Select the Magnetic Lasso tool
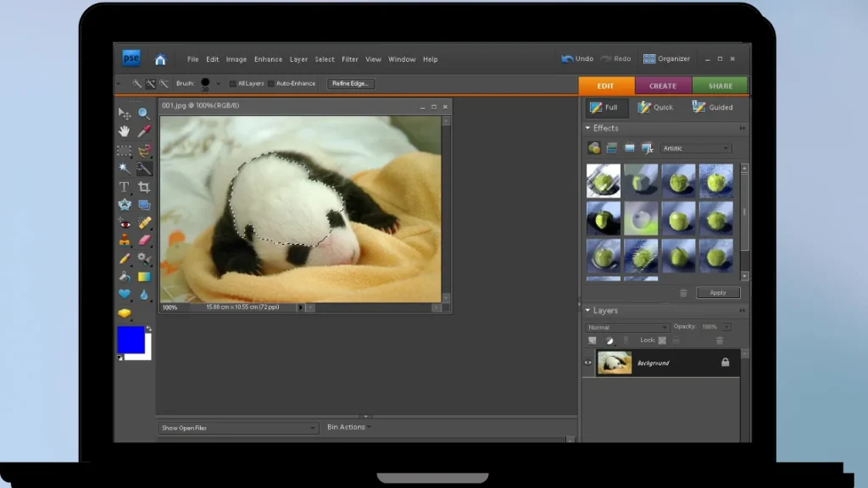 pyautogui.click(x=144, y=151)
